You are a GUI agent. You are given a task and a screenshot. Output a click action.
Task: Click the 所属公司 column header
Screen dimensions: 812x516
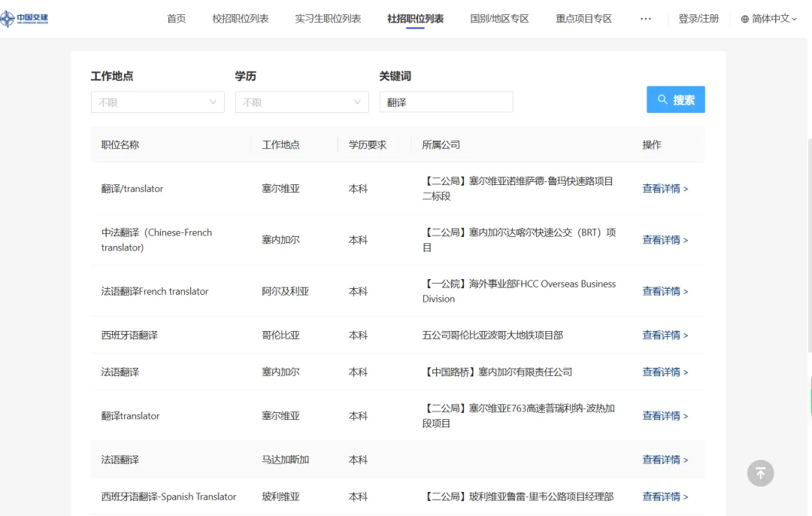tap(441, 144)
